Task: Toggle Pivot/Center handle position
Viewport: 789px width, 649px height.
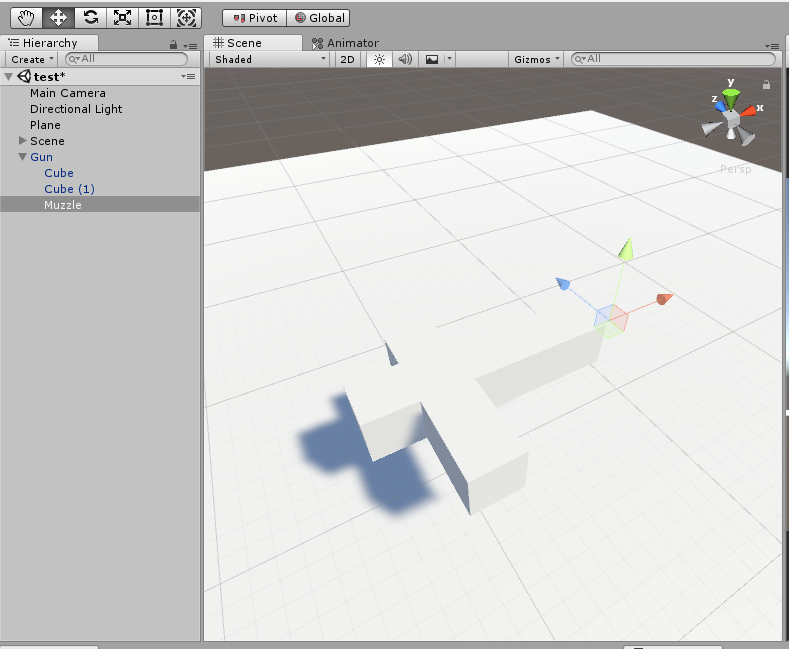Action: [x=255, y=18]
